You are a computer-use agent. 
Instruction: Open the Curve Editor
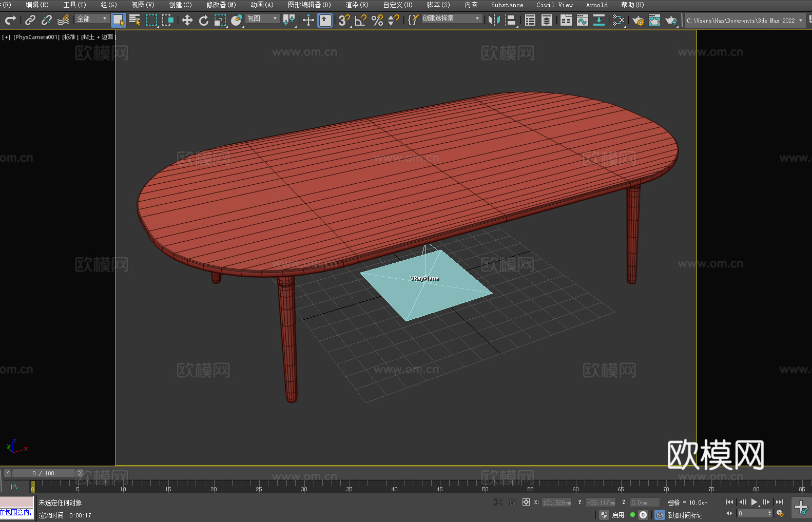[x=582, y=20]
